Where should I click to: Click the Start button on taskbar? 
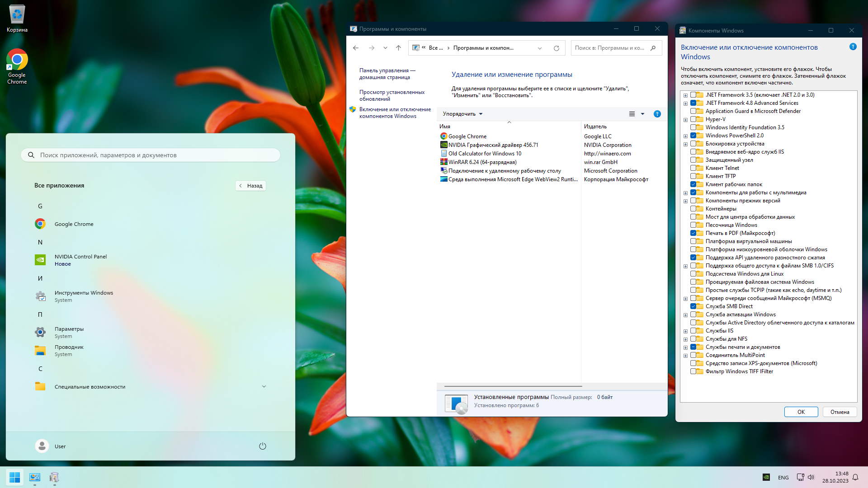pyautogui.click(x=14, y=477)
